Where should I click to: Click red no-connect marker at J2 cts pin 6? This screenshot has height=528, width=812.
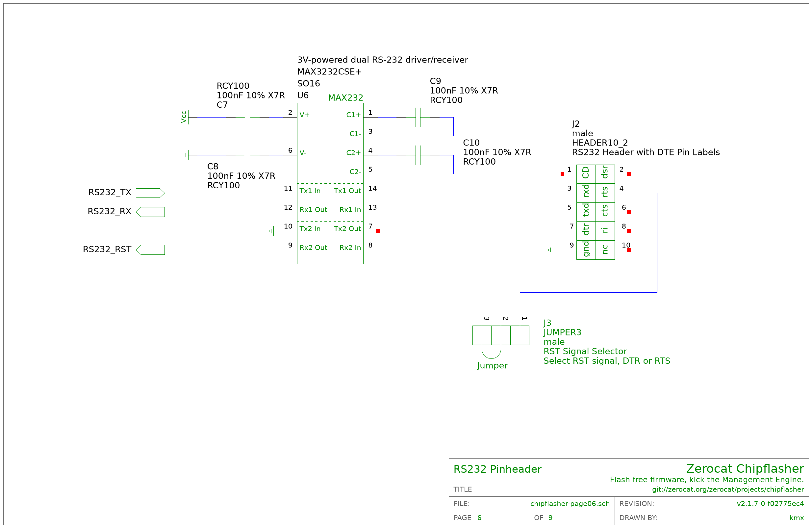[629, 212]
